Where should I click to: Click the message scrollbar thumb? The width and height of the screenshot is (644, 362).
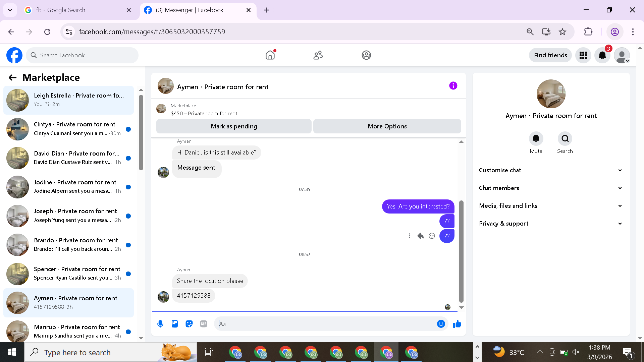[x=461, y=251]
